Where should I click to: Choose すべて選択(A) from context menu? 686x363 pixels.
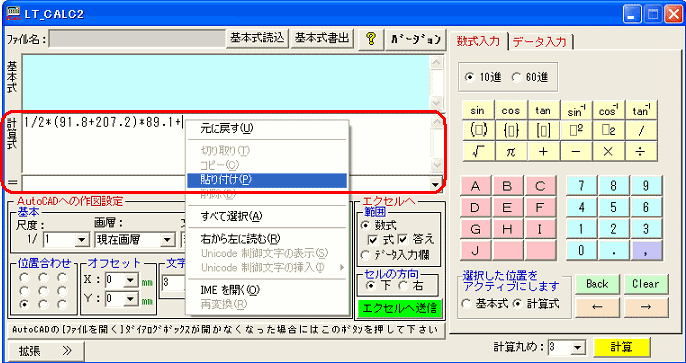pyautogui.click(x=267, y=216)
